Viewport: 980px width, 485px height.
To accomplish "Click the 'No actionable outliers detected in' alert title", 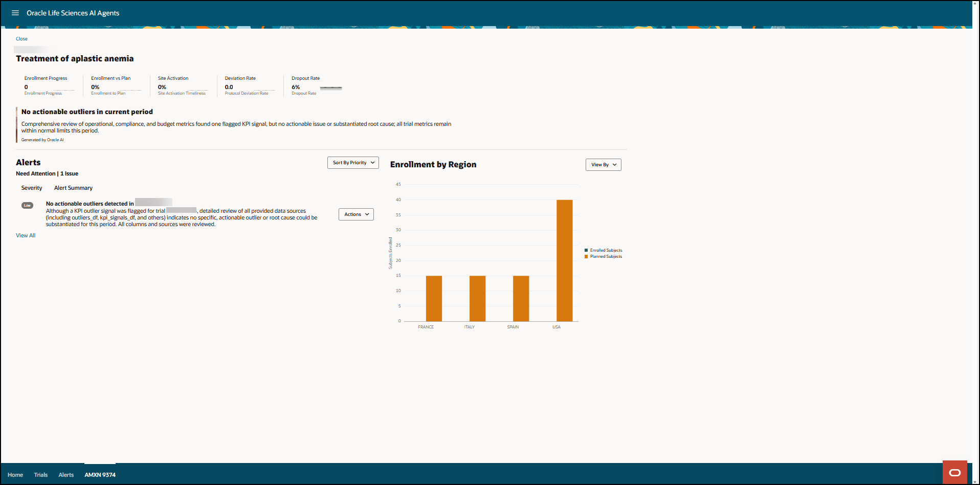I will 90,204.
